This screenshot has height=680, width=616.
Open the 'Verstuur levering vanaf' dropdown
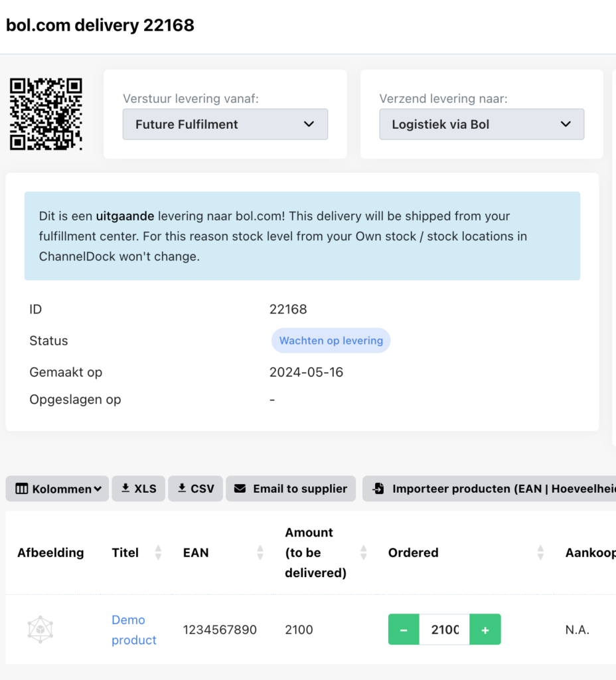pyautogui.click(x=225, y=124)
